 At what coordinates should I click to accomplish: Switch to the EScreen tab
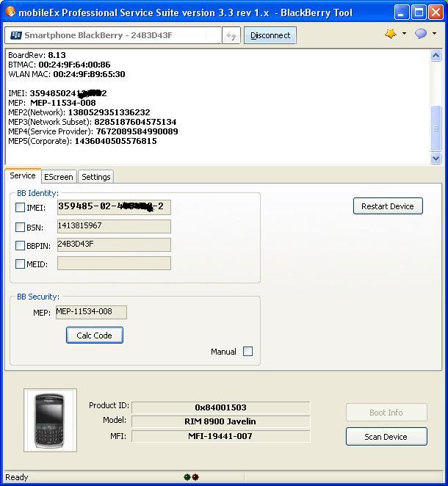coord(59,177)
